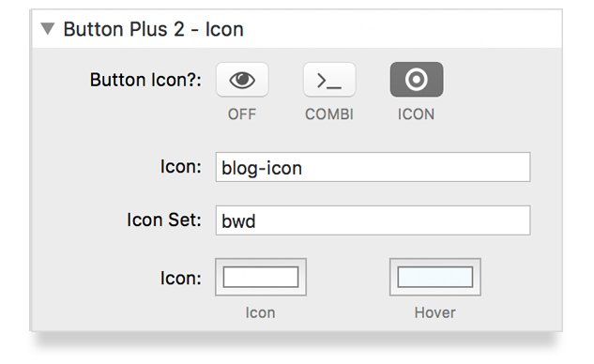Select the target circle ICON button
594x364 pixels.
[417, 80]
